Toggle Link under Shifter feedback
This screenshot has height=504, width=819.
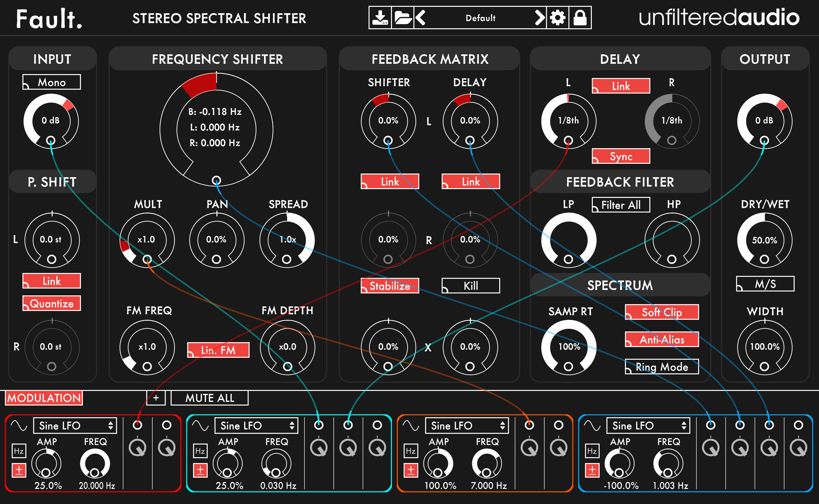coord(390,181)
